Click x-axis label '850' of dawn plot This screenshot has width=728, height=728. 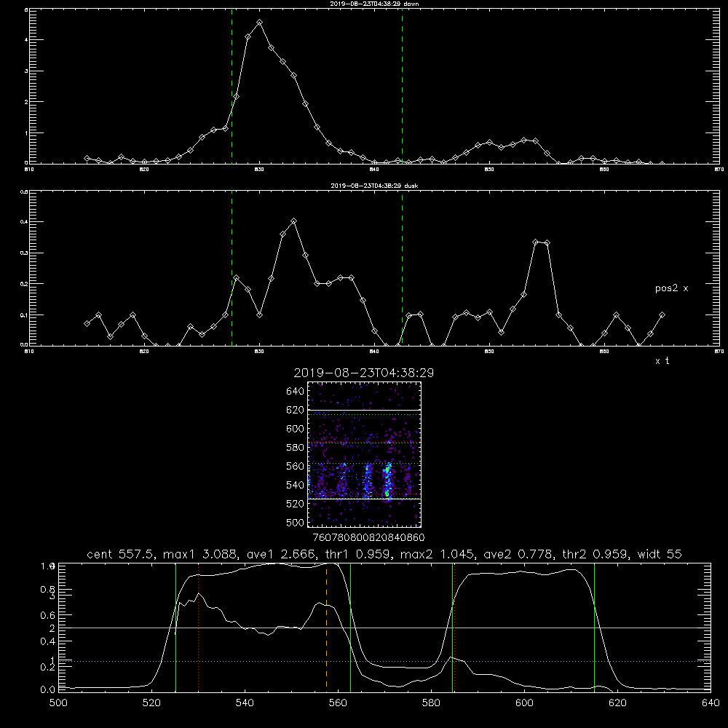(489, 170)
